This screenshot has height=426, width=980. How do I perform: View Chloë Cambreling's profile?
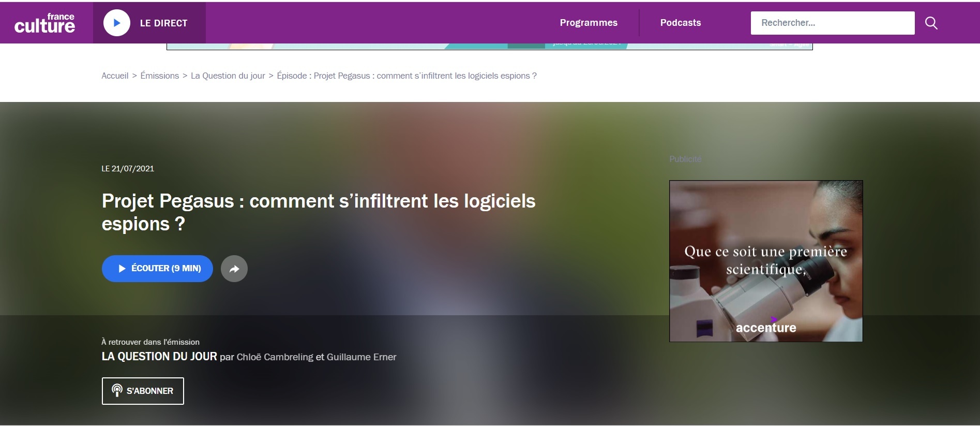pos(275,357)
